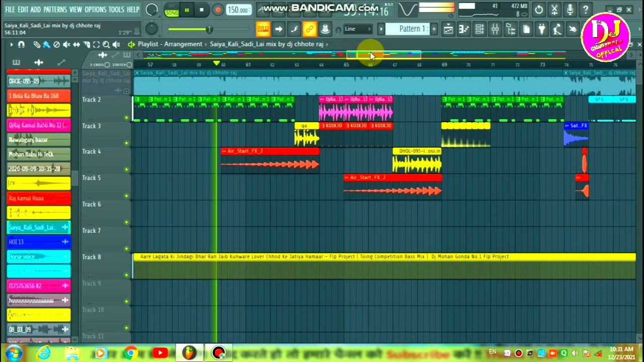Mute Track 2 using its green dot

pyautogui.click(x=126, y=117)
